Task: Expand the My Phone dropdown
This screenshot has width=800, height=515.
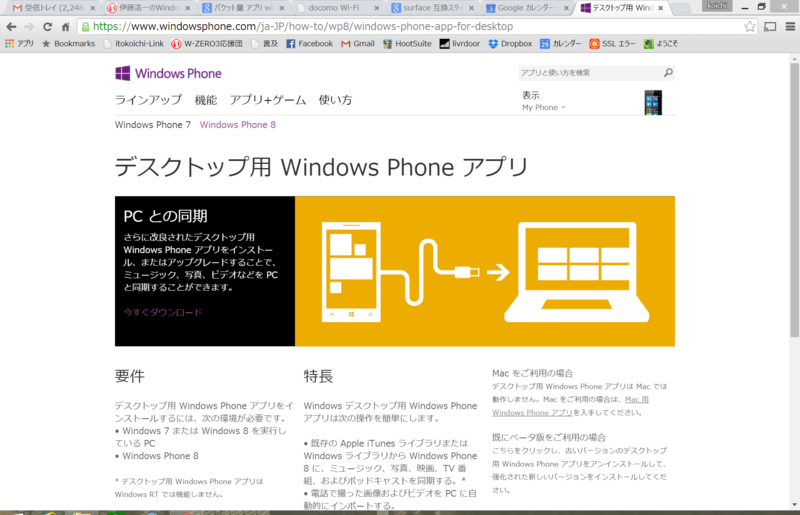Action: pyautogui.click(x=544, y=108)
